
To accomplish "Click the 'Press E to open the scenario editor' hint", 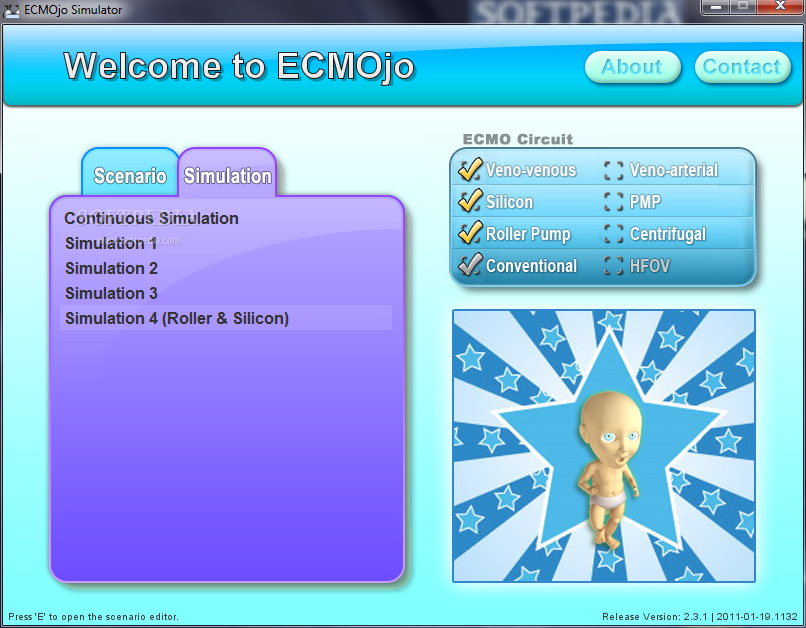I will [94, 617].
